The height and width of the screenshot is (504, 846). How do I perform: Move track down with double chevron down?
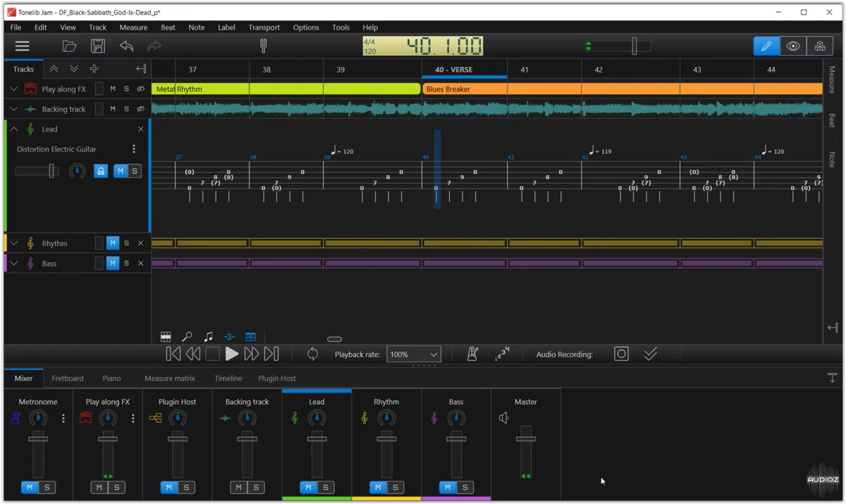point(73,69)
